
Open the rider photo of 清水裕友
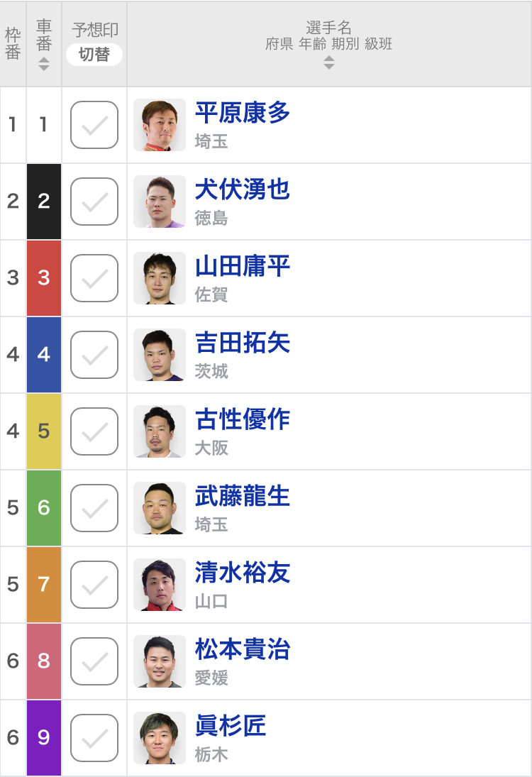tap(160, 585)
